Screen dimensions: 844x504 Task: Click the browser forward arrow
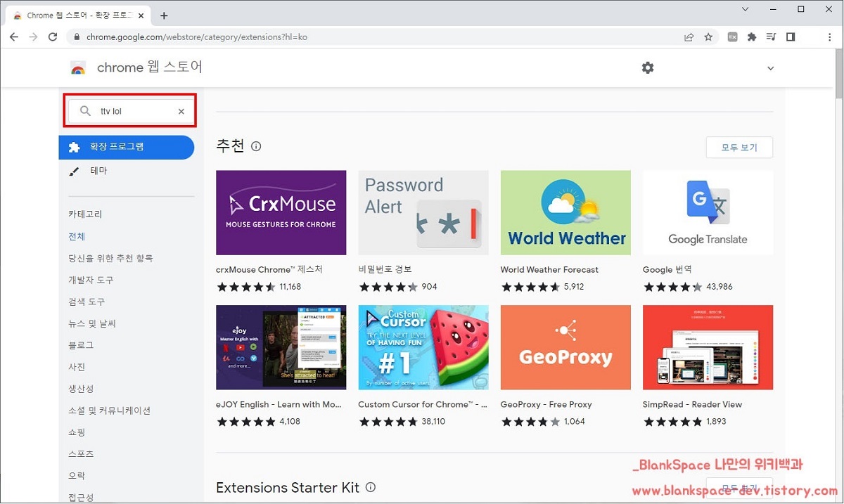33,37
